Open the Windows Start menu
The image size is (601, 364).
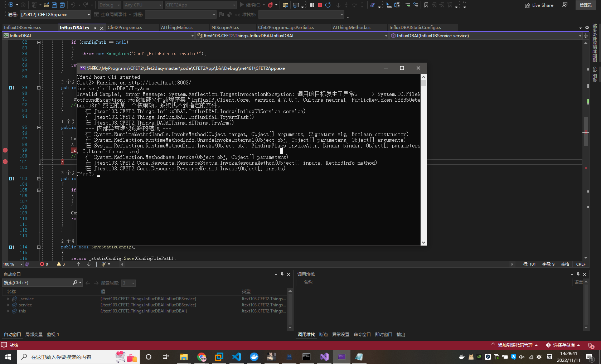click(8, 357)
